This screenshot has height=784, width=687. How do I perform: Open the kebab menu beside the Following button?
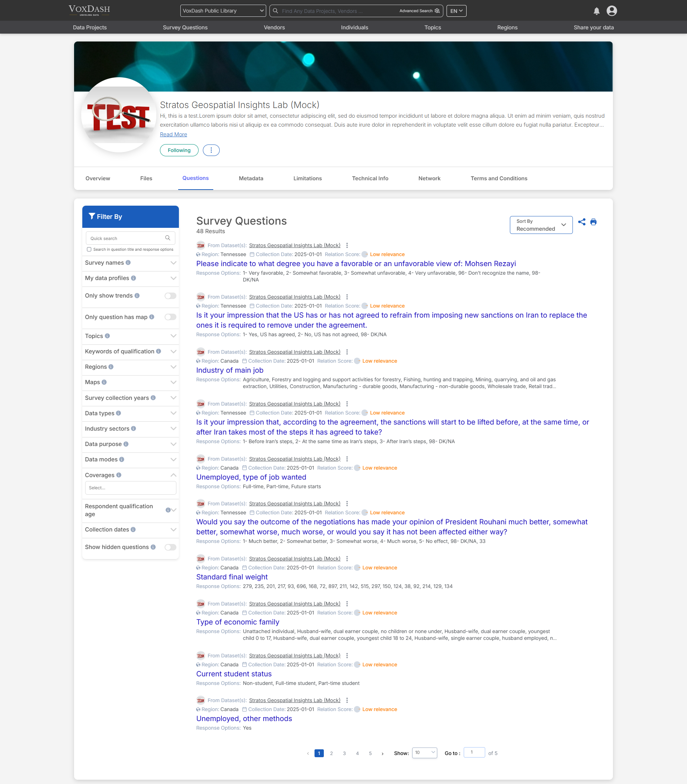(211, 150)
